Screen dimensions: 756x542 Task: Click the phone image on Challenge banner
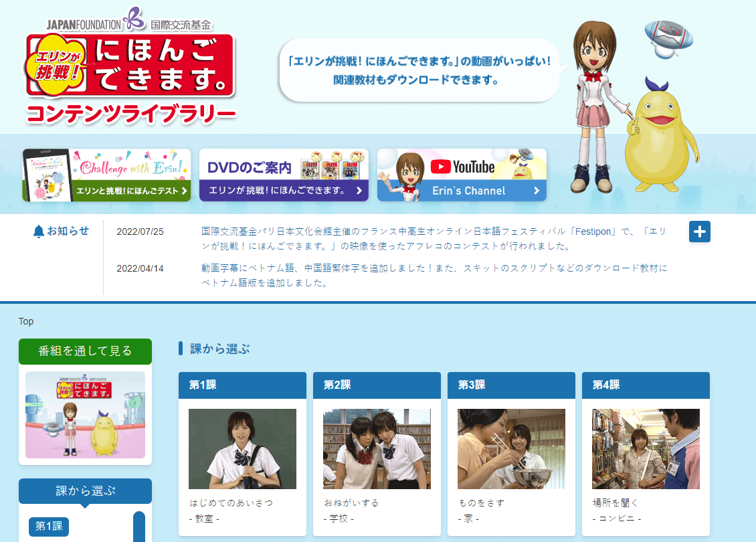click(48, 175)
